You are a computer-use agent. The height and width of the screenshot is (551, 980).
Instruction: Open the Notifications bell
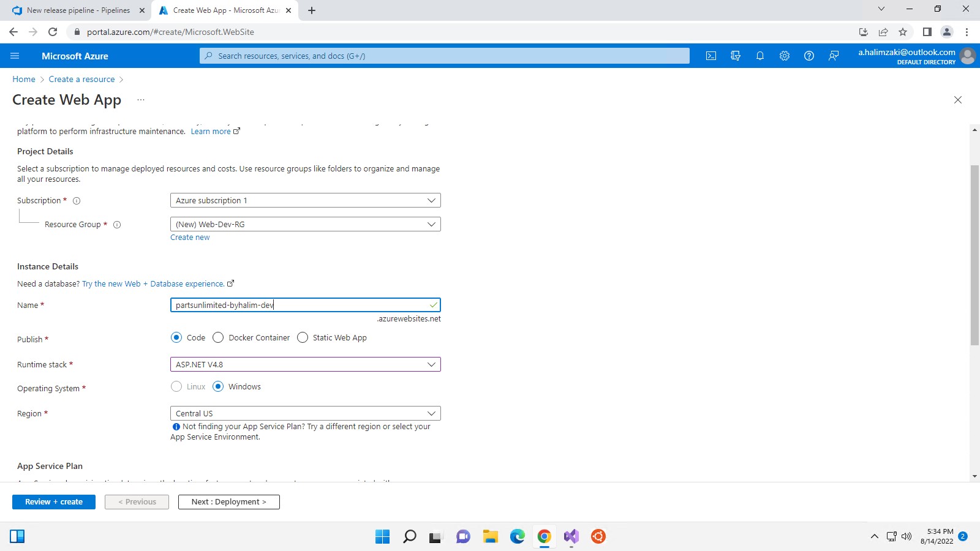click(x=760, y=56)
